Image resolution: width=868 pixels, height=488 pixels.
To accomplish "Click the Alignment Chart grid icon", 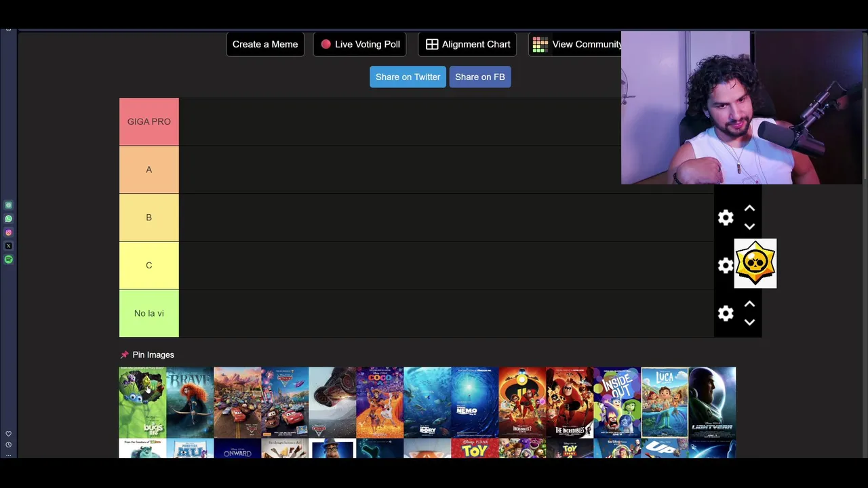I will (x=432, y=44).
